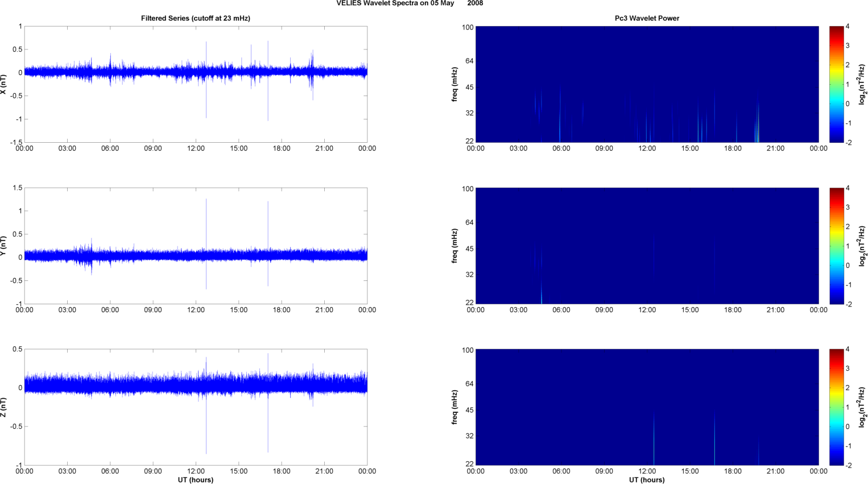Click the 32 frequency tick of bottom spectrogram
Image resolution: width=868 pixels, height=484 pixels.
(x=469, y=436)
